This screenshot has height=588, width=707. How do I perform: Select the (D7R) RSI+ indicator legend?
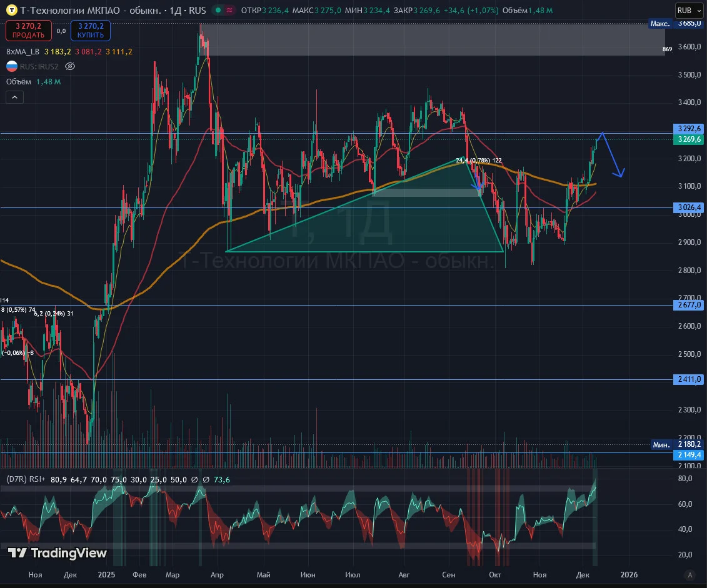[26, 479]
